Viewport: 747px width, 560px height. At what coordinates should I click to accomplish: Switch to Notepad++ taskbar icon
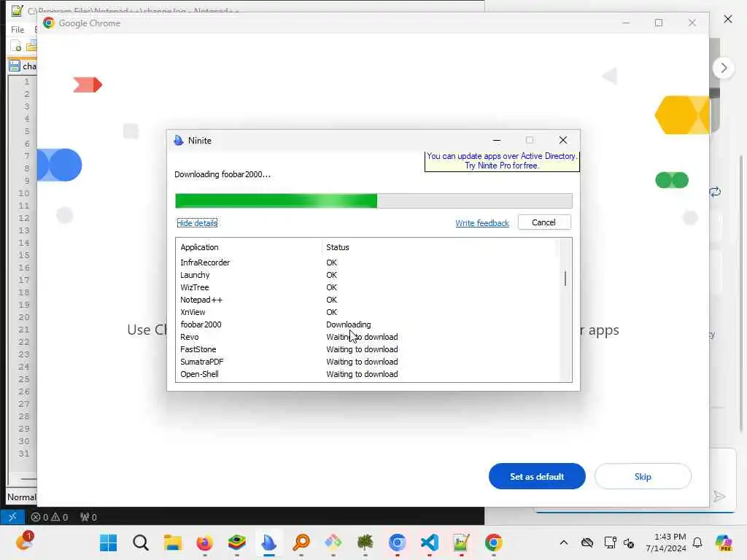point(462,542)
